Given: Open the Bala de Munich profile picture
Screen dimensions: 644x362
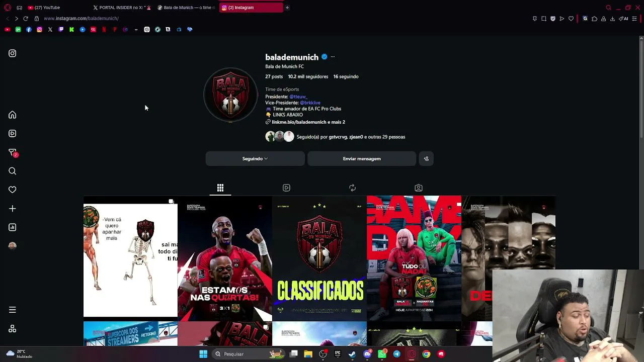Looking at the screenshot, I should pyautogui.click(x=230, y=95).
